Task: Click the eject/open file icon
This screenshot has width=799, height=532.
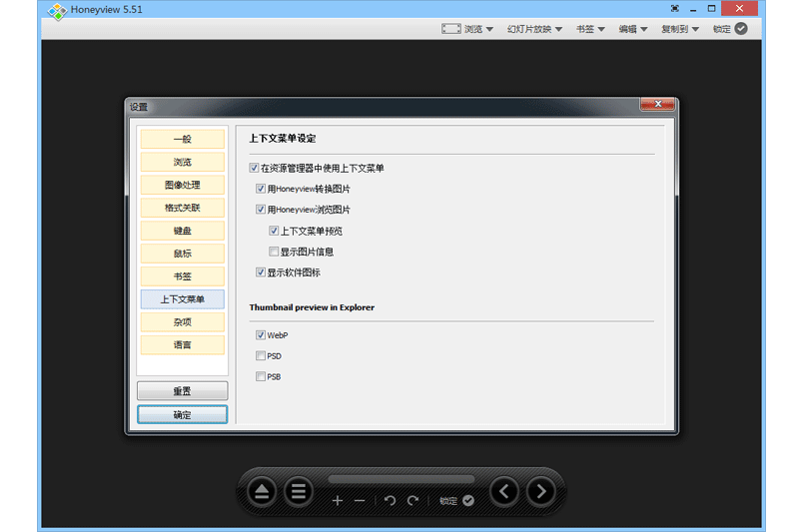Action: [x=262, y=491]
